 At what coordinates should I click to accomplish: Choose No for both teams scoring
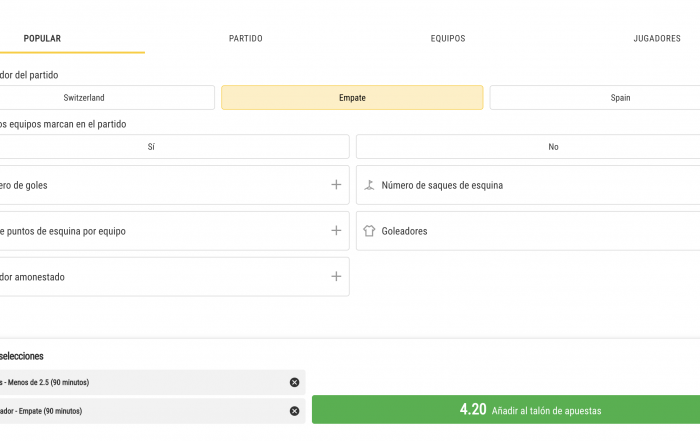tap(528, 147)
